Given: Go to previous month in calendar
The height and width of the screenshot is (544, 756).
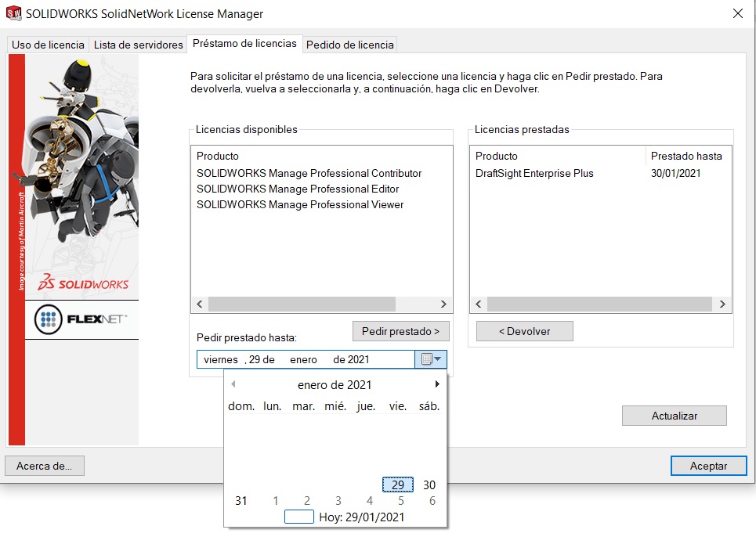Looking at the screenshot, I should coord(233,384).
